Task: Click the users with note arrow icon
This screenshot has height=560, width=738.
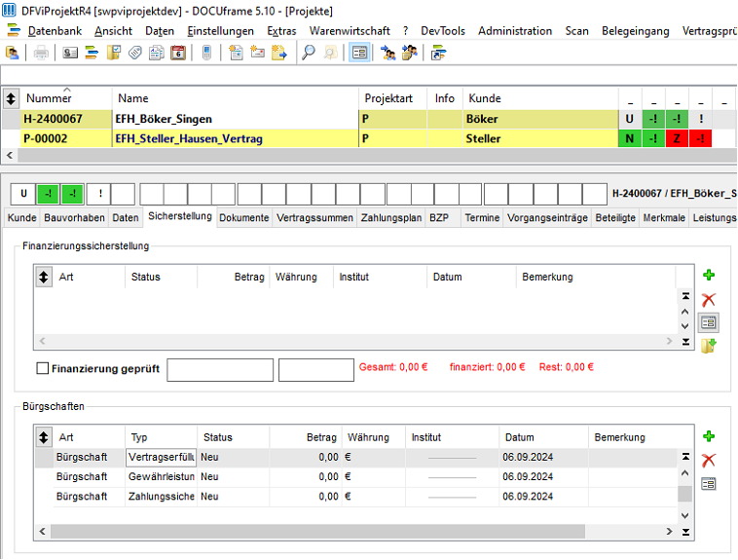Action: coord(410,53)
